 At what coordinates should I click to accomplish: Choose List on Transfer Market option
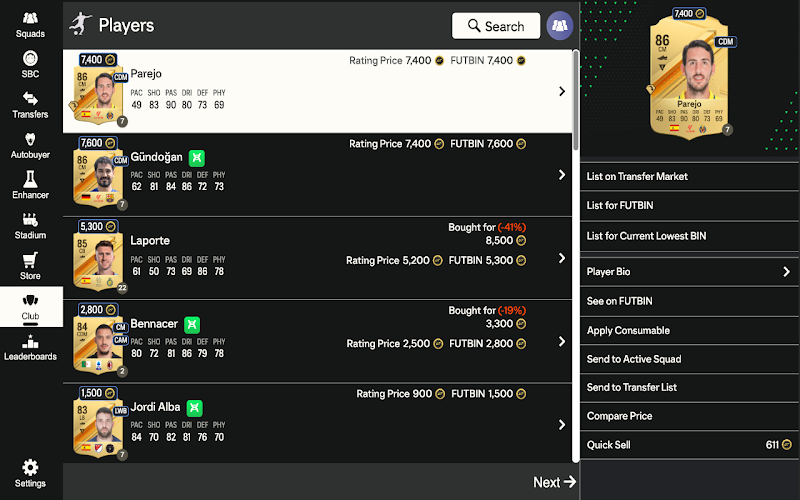click(x=689, y=177)
